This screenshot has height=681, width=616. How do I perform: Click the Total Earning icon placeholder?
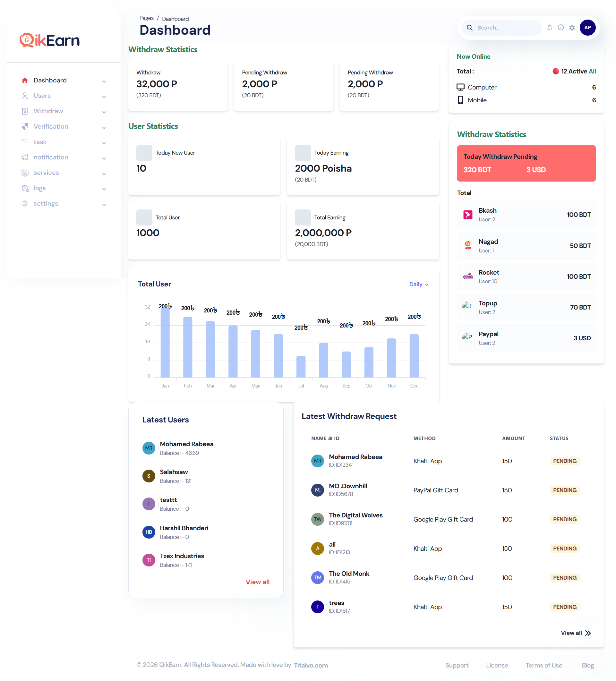[x=303, y=217]
